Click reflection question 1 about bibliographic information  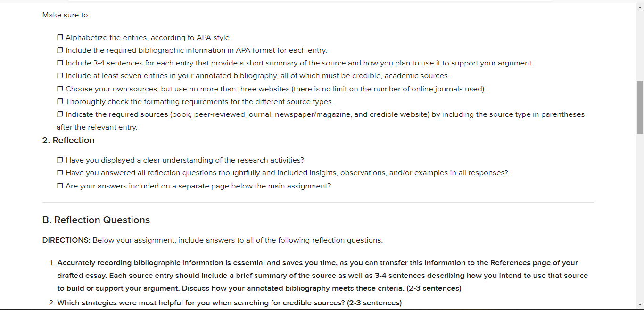322,276
